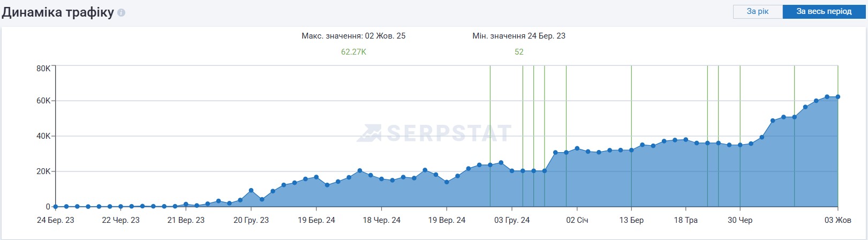Select the data point above 18 Тра
Image resolution: width=868 pixels, height=240 pixels.
pyautogui.click(x=686, y=140)
